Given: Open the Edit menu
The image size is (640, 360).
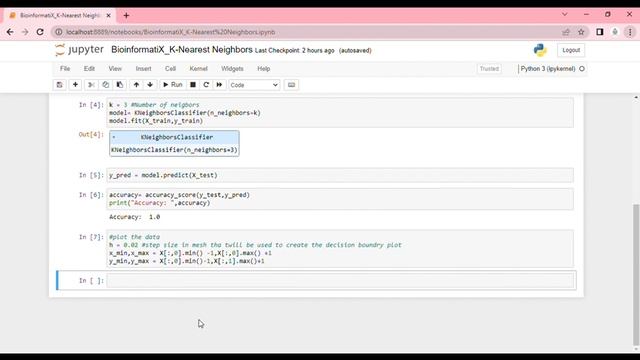Looking at the screenshot, I should pos(89,69).
